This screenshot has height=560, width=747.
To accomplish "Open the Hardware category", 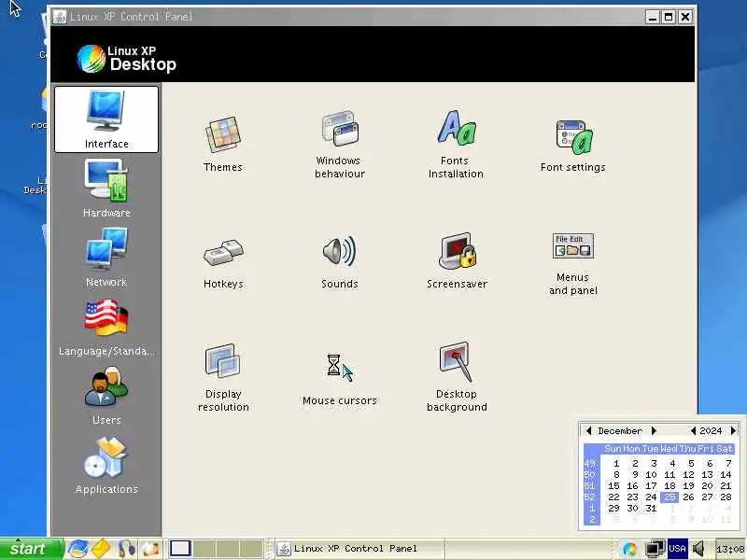I will click(x=106, y=189).
